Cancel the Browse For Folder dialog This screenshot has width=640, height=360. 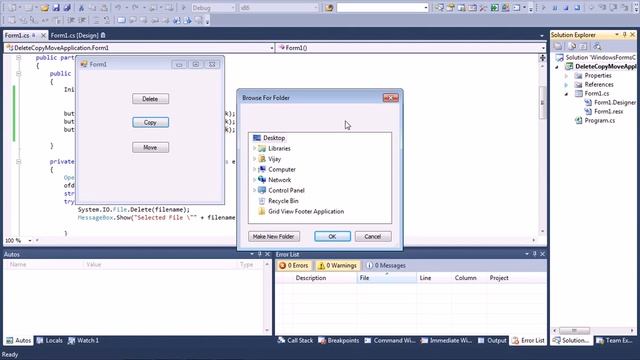pyautogui.click(x=373, y=236)
